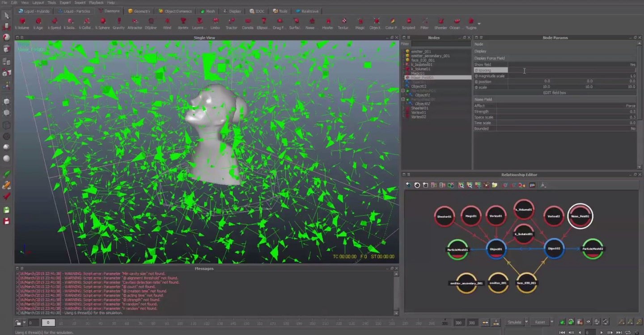Add a Filter daemon

pyautogui.click(x=424, y=23)
